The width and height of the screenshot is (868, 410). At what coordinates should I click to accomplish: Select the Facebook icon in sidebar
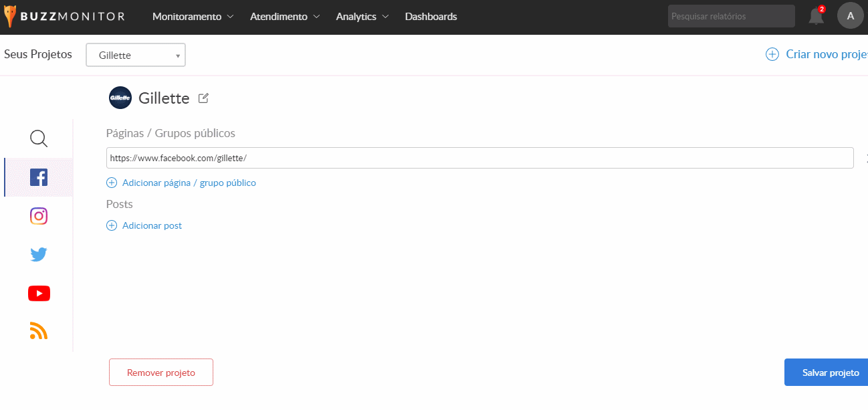click(x=39, y=177)
